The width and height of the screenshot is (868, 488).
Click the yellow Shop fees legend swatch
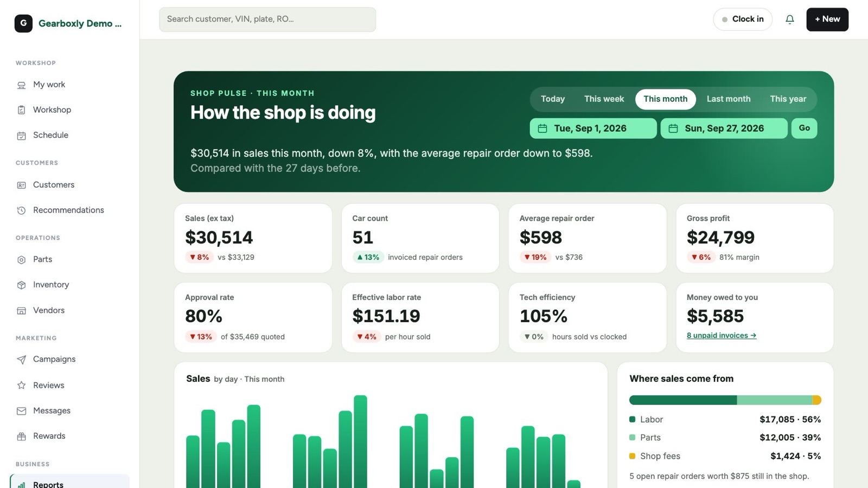point(632,456)
